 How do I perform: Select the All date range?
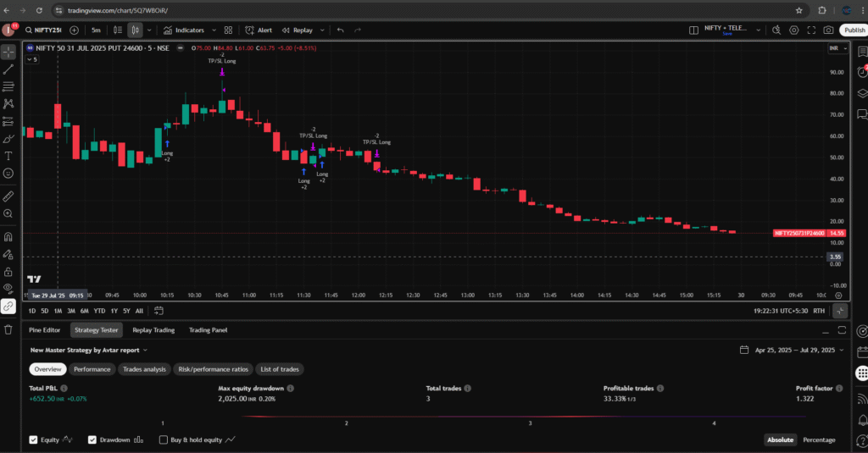tap(139, 311)
